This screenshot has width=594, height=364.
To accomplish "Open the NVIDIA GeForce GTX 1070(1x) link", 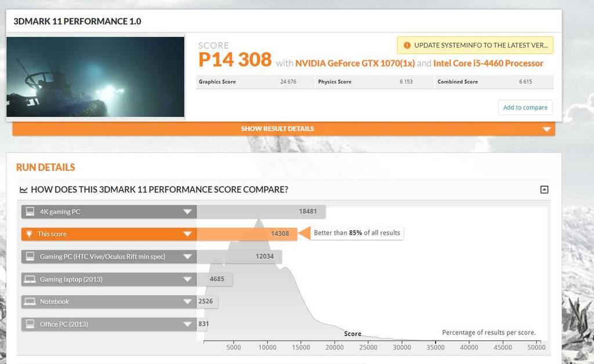I will pos(355,63).
